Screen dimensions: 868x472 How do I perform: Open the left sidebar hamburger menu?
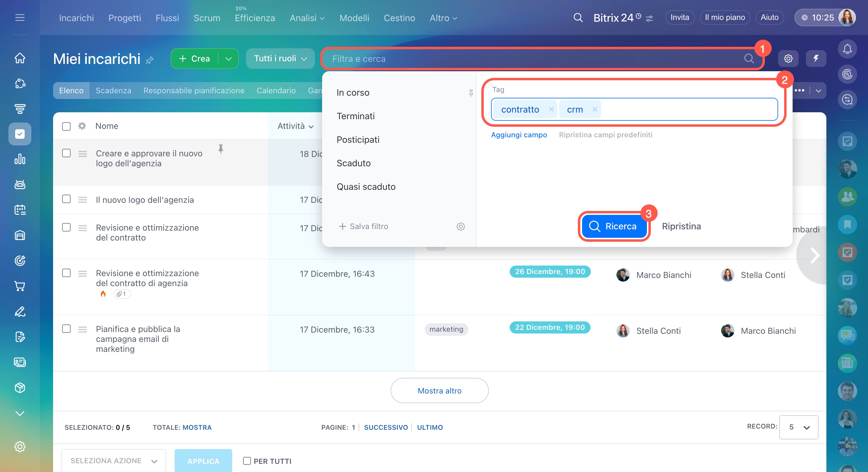pos(20,18)
